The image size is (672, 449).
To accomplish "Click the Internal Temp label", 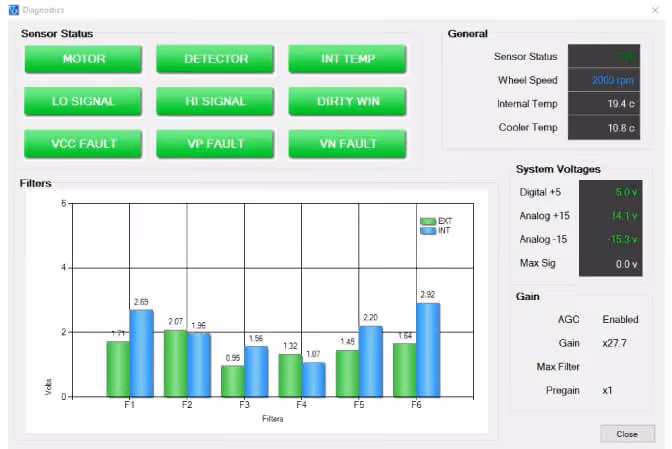I will (527, 104).
